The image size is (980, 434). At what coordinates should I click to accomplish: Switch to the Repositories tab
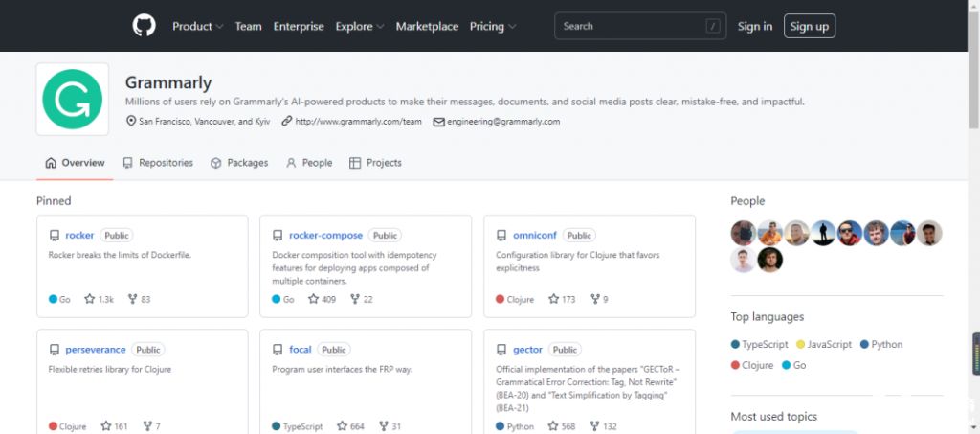[x=158, y=163]
